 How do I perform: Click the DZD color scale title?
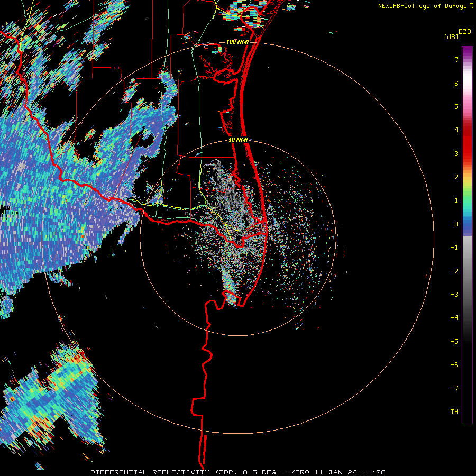[x=465, y=32]
